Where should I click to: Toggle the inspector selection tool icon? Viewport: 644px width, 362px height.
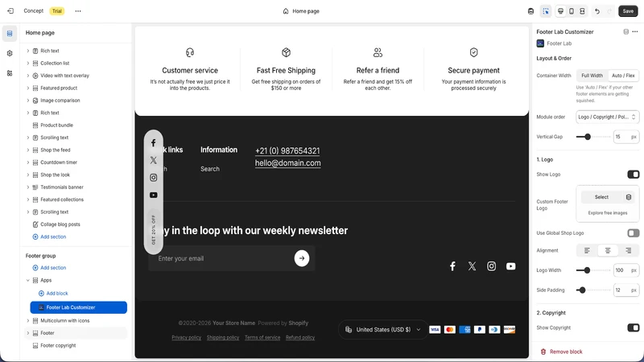click(x=546, y=11)
